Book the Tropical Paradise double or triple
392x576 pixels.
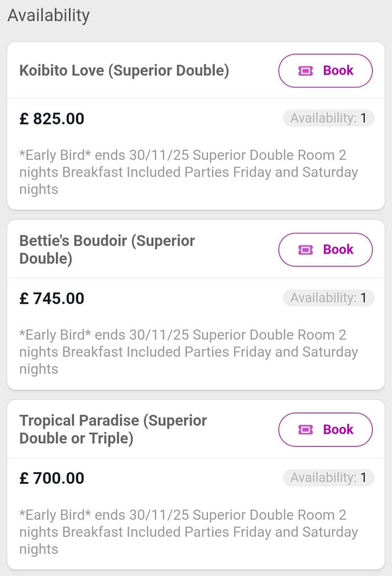[x=326, y=429]
